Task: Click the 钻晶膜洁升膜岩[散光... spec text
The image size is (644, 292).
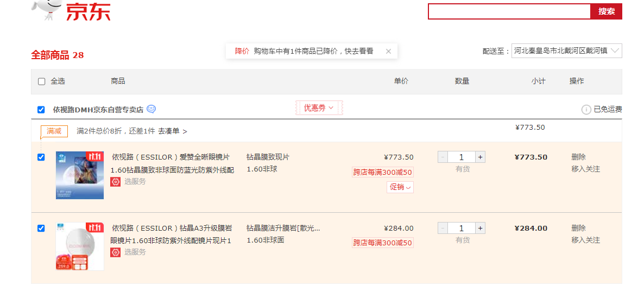Action: pyautogui.click(x=283, y=228)
